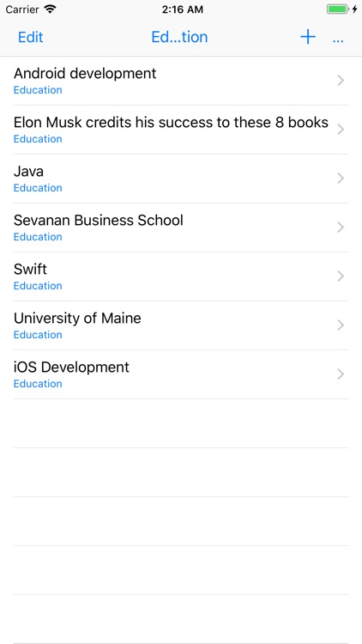The width and height of the screenshot is (362, 644).
Task: Open Elon Musk credits his success entry
Action: [x=181, y=130]
